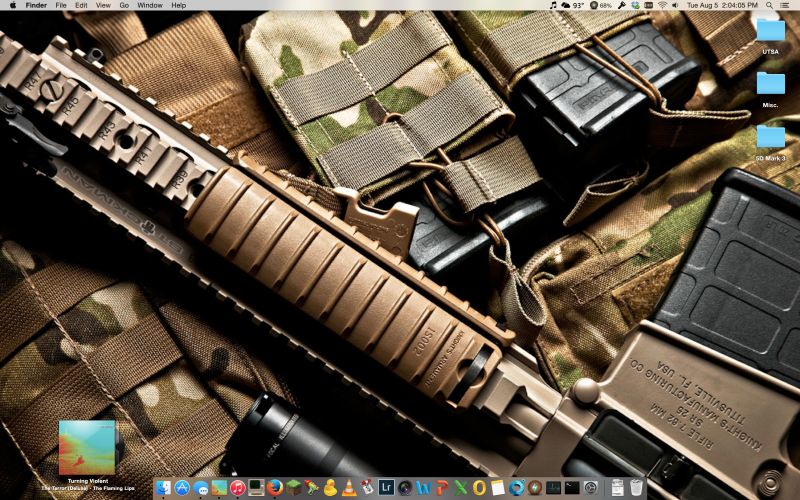
Task: Open the weather 93° menu bar item
Action: pos(572,5)
